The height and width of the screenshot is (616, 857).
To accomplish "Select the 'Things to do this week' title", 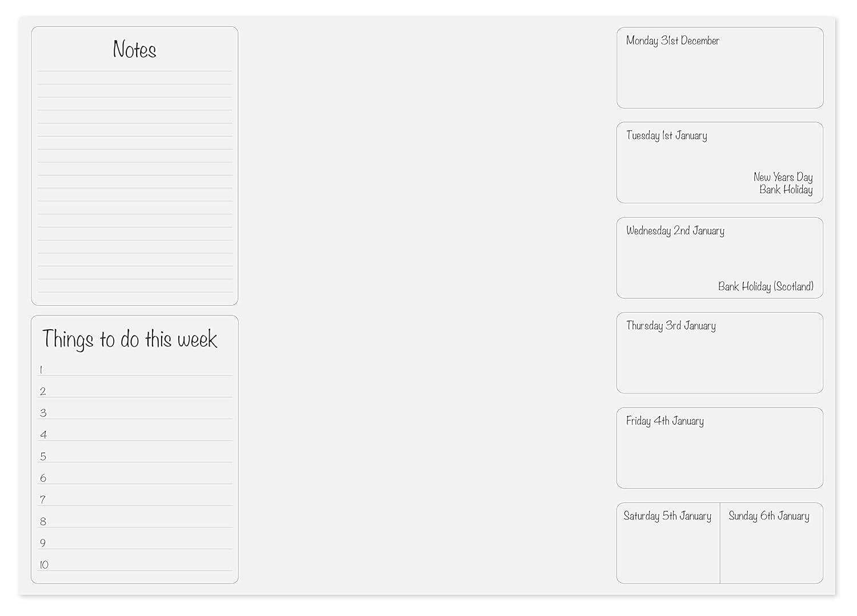I will (x=130, y=339).
